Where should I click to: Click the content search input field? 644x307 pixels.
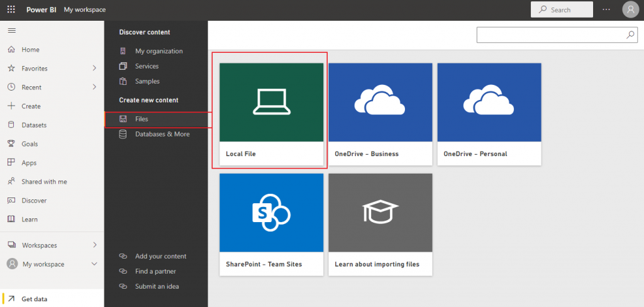coord(557,35)
